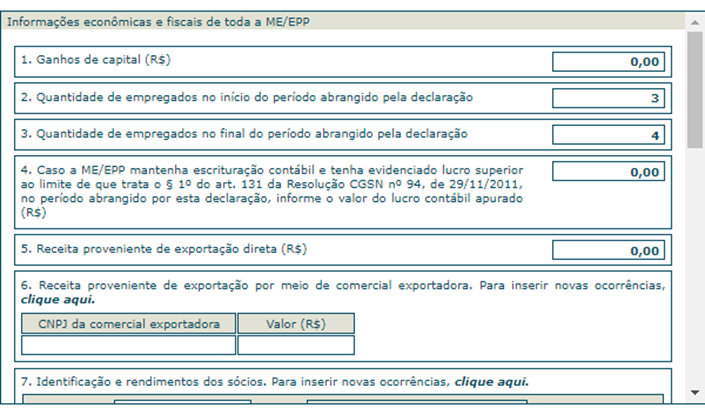Click the lucro contábil apurado value field
The height and width of the screenshot is (408, 705).
pos(608,171)
